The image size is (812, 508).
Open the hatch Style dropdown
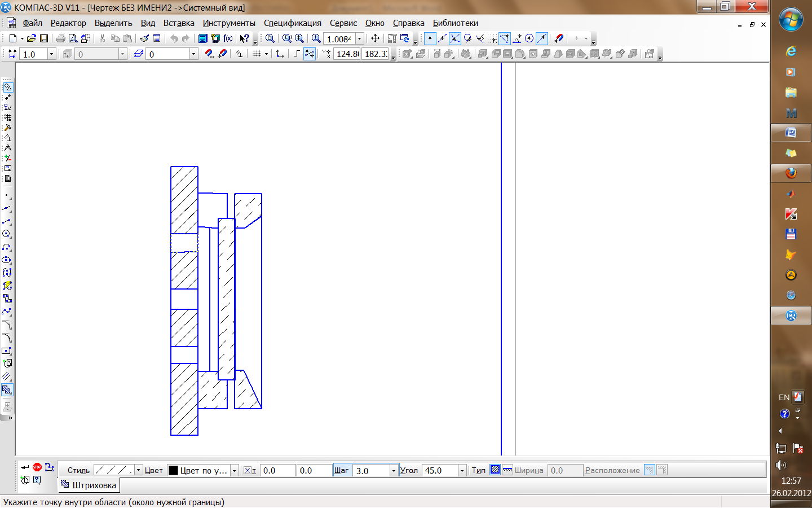pos(138,470)
